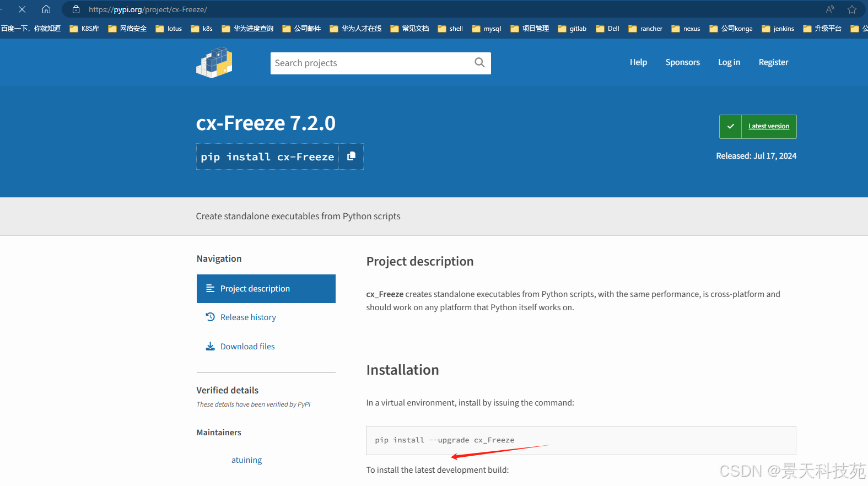This screenshot has height=486, width=868.
Task: Open the k8s bookmark folder
Action: [202, 29]
